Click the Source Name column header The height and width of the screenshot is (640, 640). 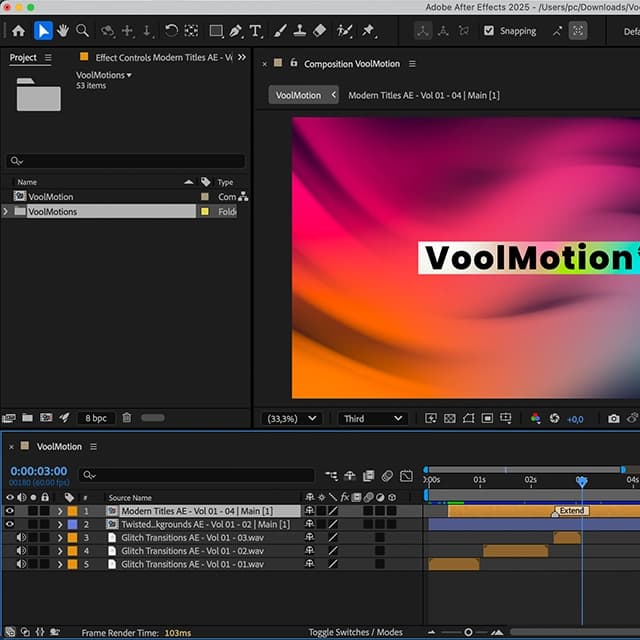point(130,498)
